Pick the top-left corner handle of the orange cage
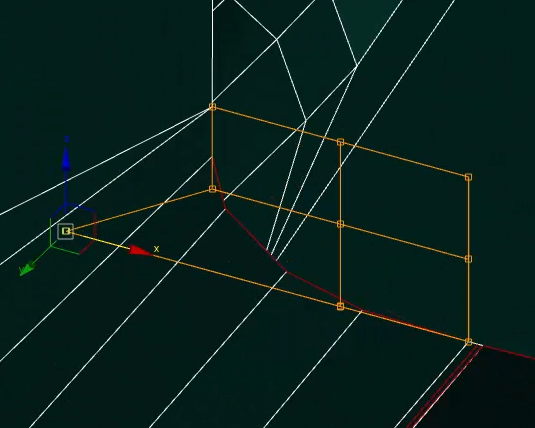The width and height of the screenshot is (535, 428). (212, 107)
